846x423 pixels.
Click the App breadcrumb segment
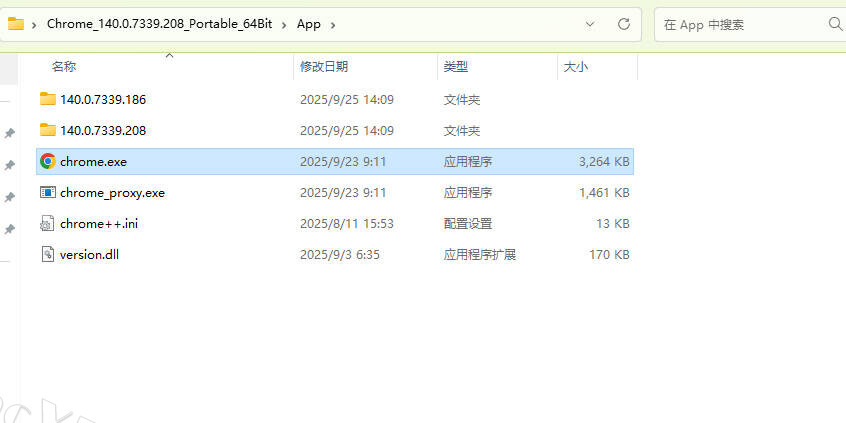[309, 23]
